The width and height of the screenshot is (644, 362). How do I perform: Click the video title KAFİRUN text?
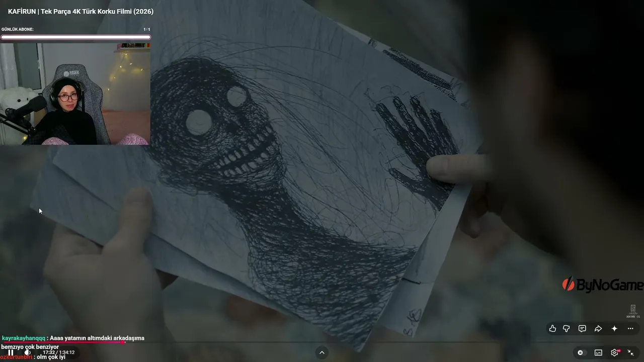(x=80, y=12)
